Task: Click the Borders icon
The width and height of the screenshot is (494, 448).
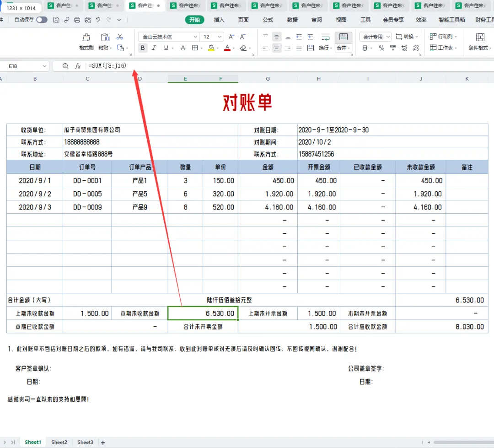Action: point(195,48)
